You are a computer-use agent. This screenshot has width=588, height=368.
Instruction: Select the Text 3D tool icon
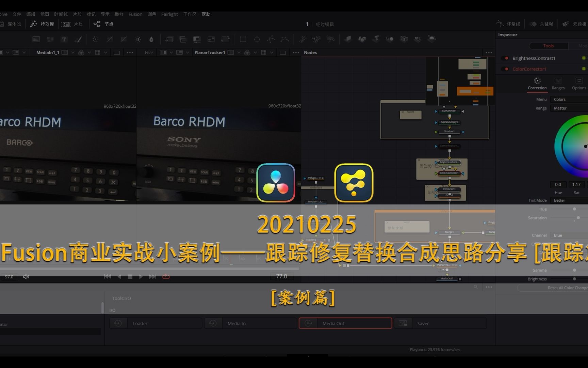coord(376,39)
